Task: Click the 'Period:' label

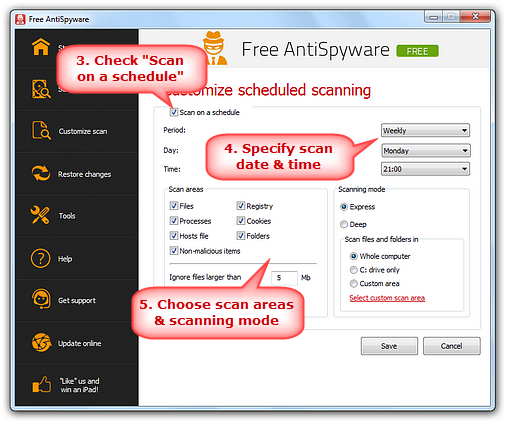Action: 174,130
